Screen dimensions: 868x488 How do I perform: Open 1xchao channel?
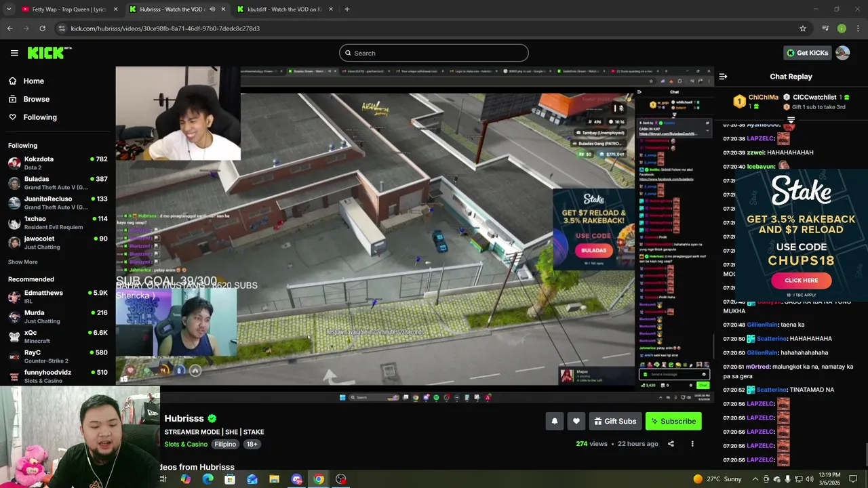click(x=58, y=222)
